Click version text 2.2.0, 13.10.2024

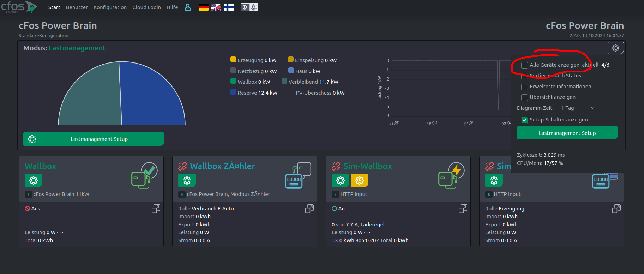coord(597,36)
